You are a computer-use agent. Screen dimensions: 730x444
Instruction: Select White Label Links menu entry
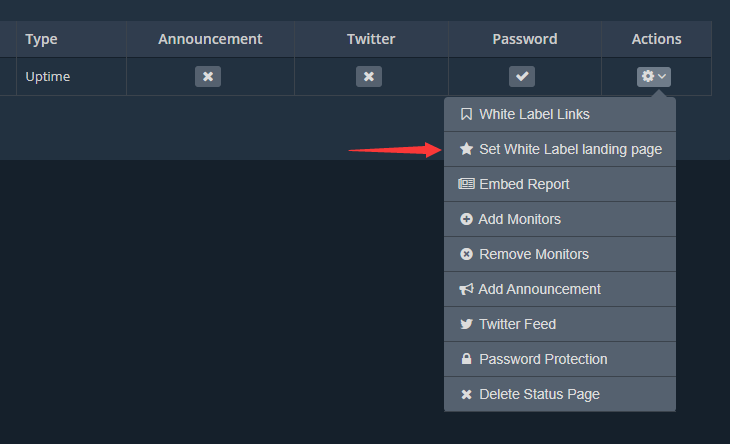click(x=534, y=114)
